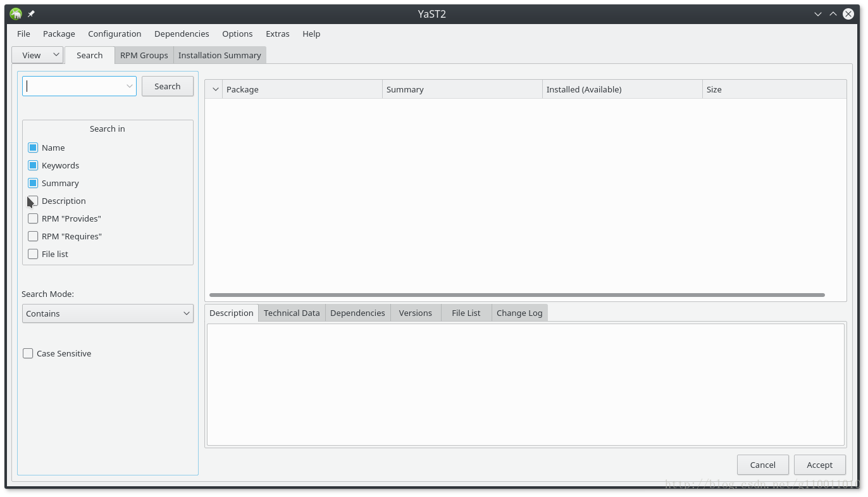Sort by Installed (Available) column header

pos(623,89)
